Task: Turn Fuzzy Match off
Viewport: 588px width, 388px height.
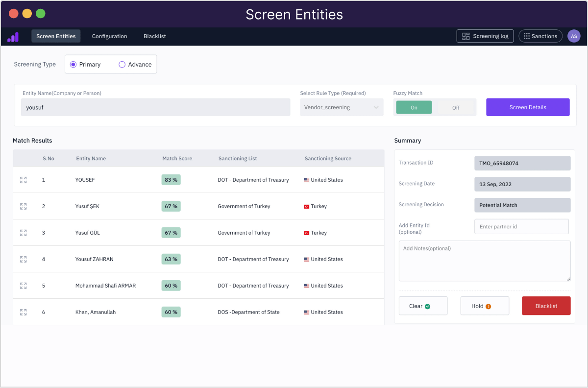Action: [x=455, y=106]
